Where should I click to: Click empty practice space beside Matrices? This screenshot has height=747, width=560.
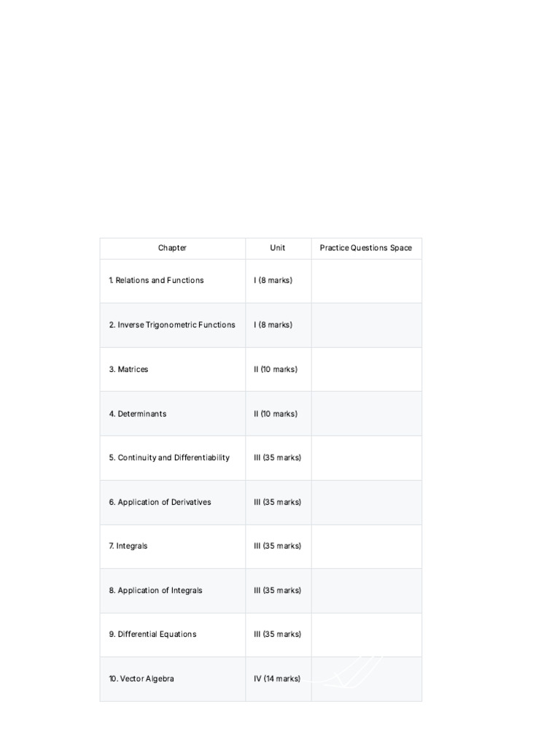(366, 370)
